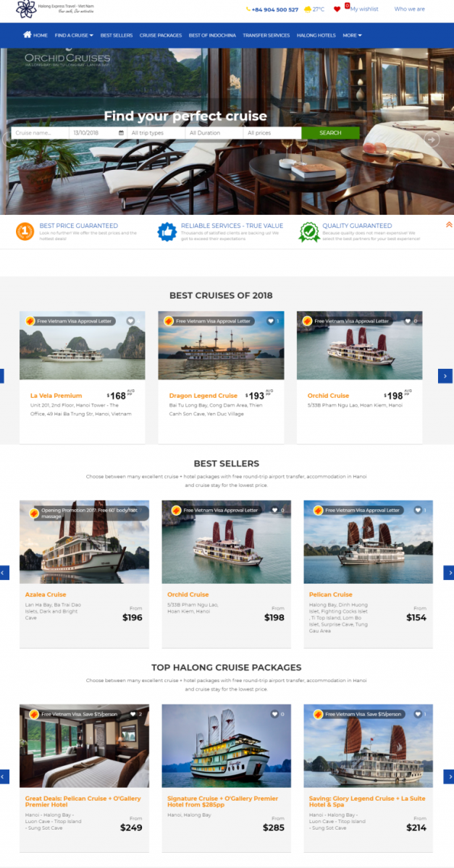454x868 pixels.
Task: Click the $249 price on Pelican package
Action: click(x=131, y=827)
